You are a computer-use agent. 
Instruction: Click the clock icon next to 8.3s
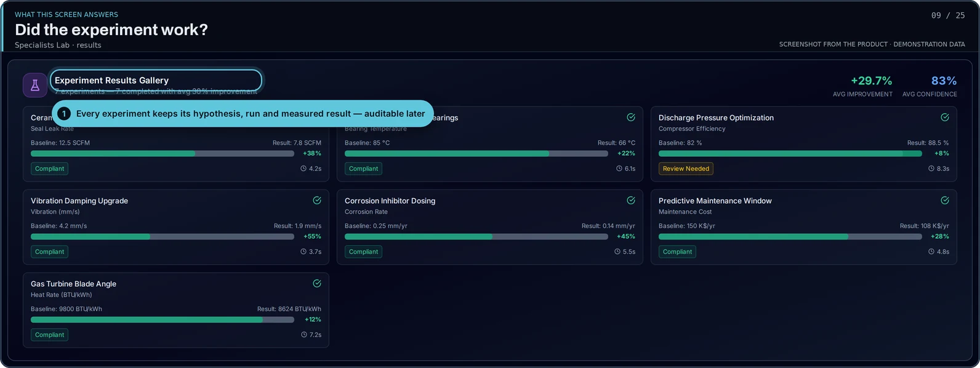[931, 168]
